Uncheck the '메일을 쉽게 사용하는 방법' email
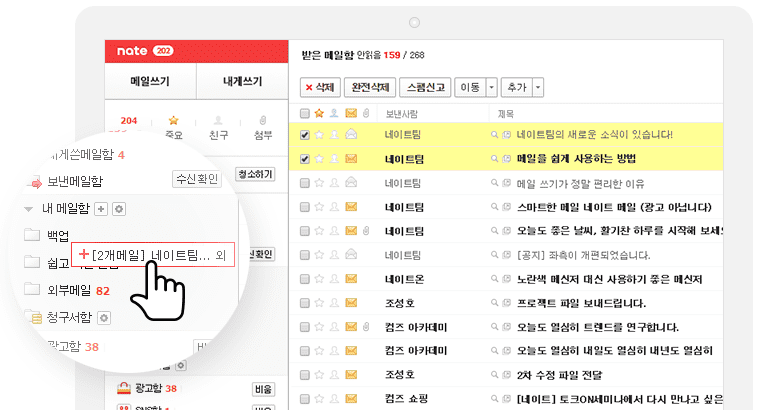763x410 pixels. pyautogui.click(x=305, y=159)
